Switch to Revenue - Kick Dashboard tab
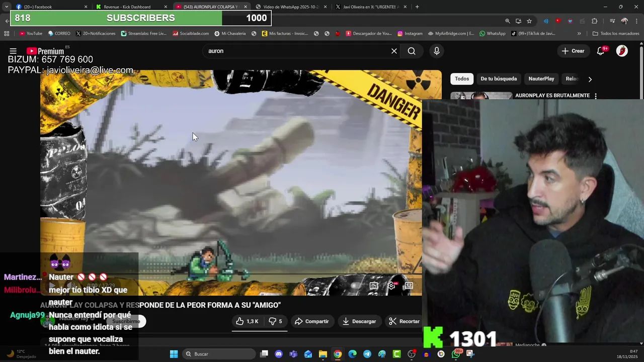Viewport: 644px width, 362px height. pos(131,7)
